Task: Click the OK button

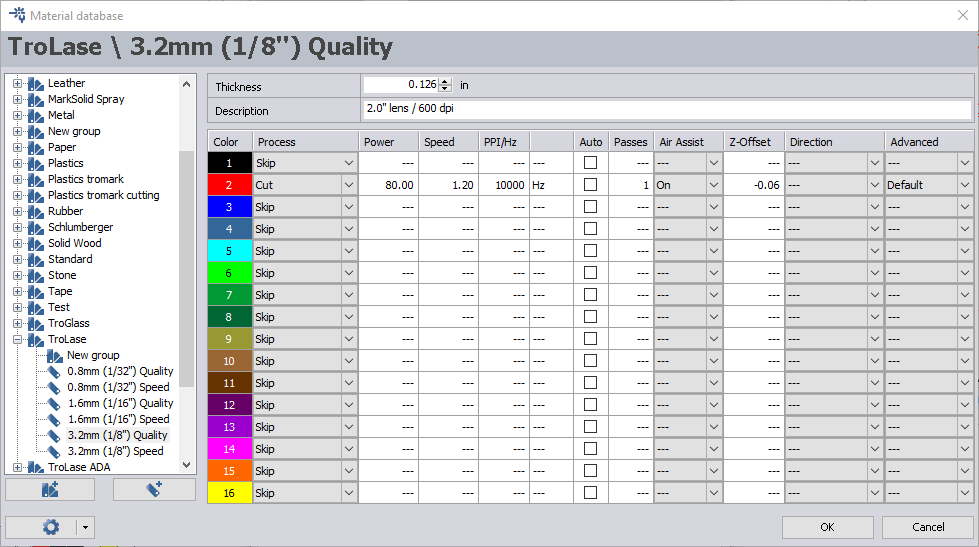Action: [827, 528]
